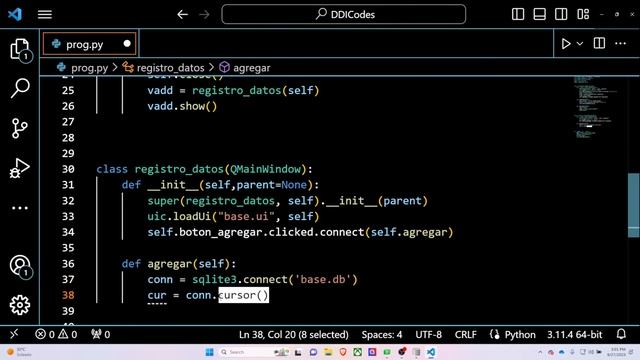This screenshot has width=640, height=360.
Task: Open File Explorer from the taskbar
Action: [328, 352]
